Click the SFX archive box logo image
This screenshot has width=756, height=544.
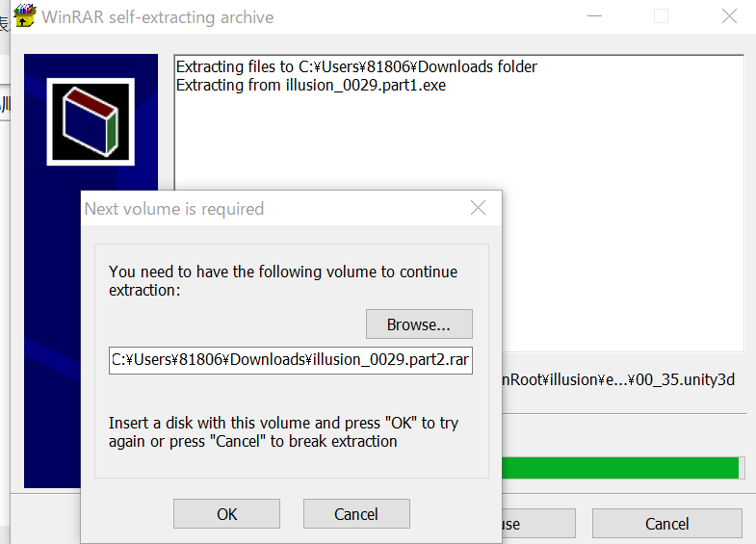pyautogui.click(x=91, y=121)
